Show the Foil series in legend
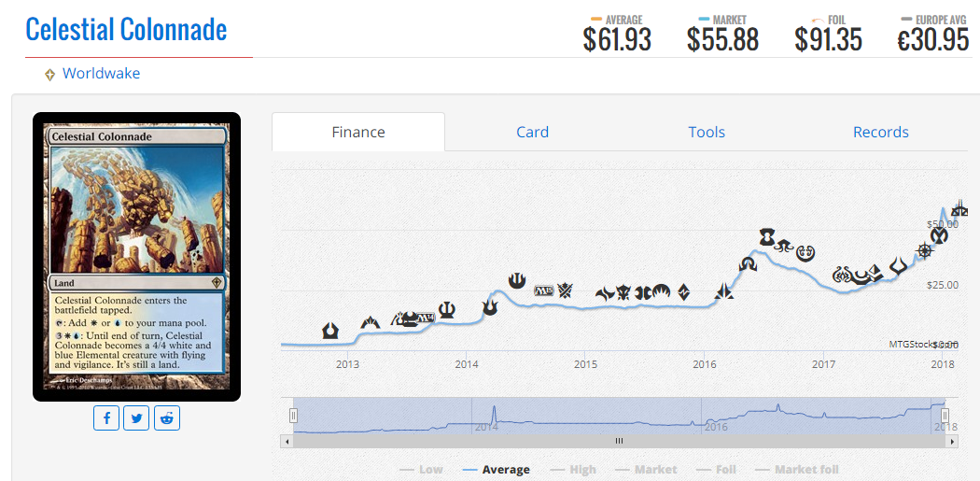The height and width of the screenshot is (481, 980). pos(717,470)
